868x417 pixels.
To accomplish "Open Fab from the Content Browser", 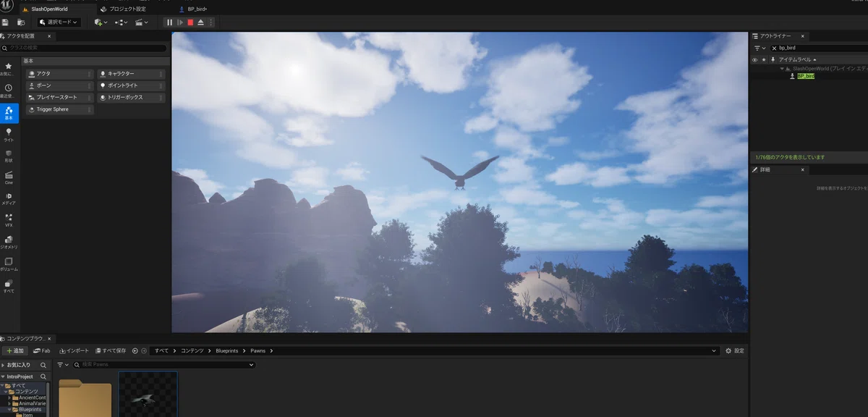I will coord(41,350).
